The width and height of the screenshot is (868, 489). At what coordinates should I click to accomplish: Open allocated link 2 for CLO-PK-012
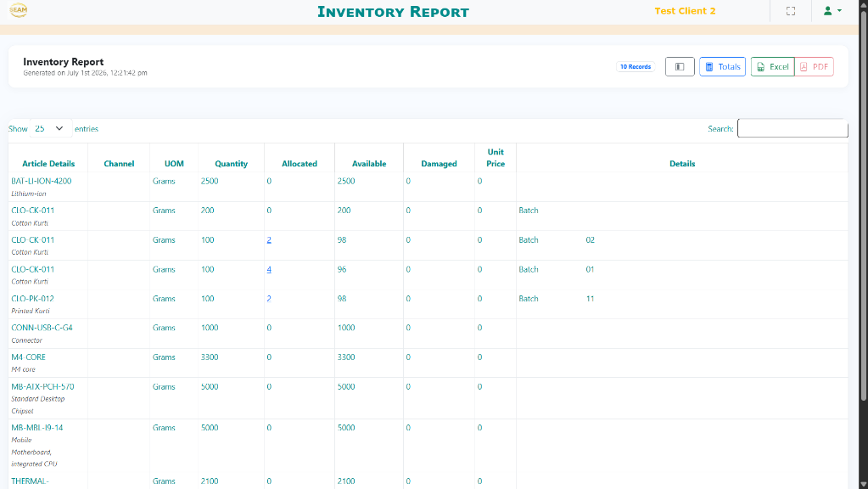269,299
